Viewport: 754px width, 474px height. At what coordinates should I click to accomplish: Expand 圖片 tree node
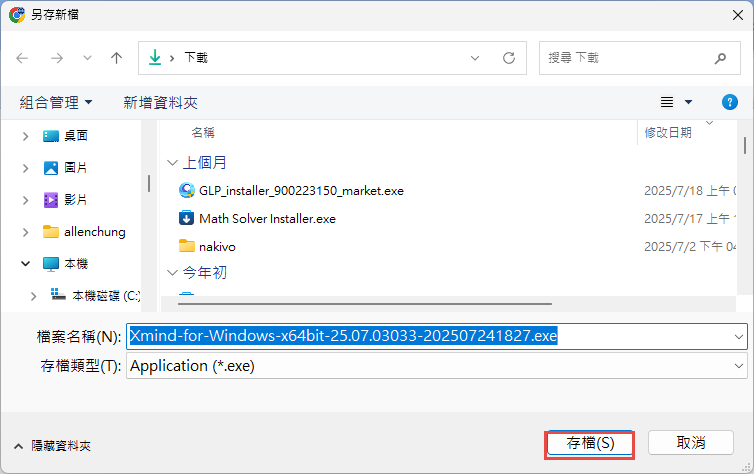(x=25, y=168)
